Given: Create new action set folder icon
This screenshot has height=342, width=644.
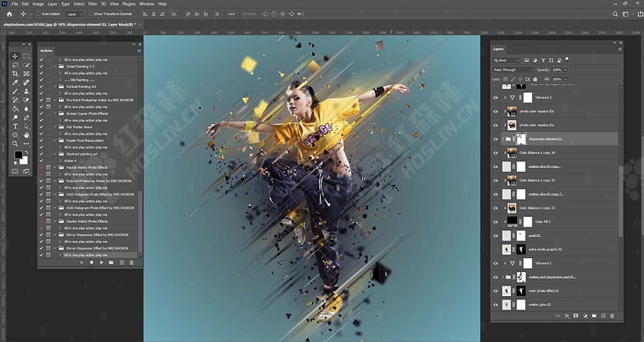Looking at the screenshot, I should tap(111, 262).
